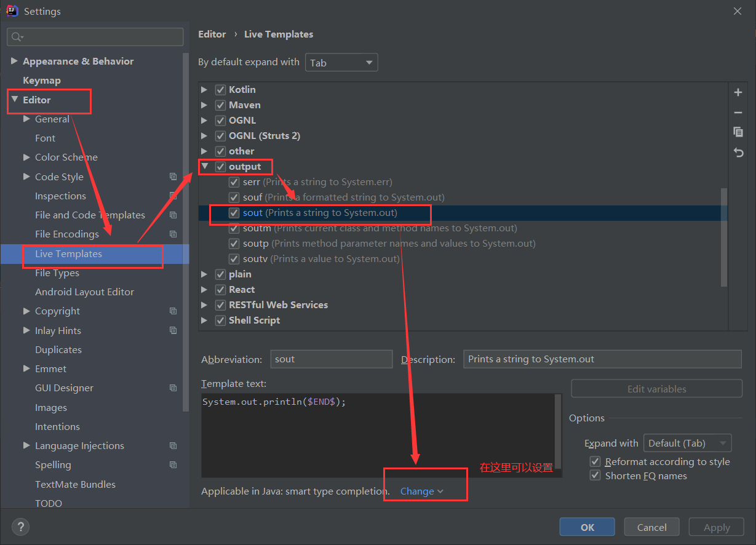Click project-level icon beside Inspections
This screenshot has height=545, width=756.
coord(173,196)
